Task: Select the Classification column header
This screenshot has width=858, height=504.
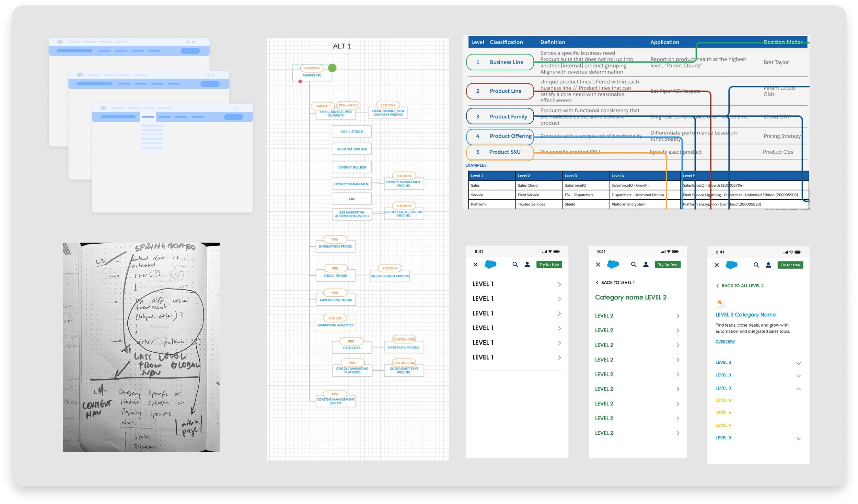Action: coord(506,42)
